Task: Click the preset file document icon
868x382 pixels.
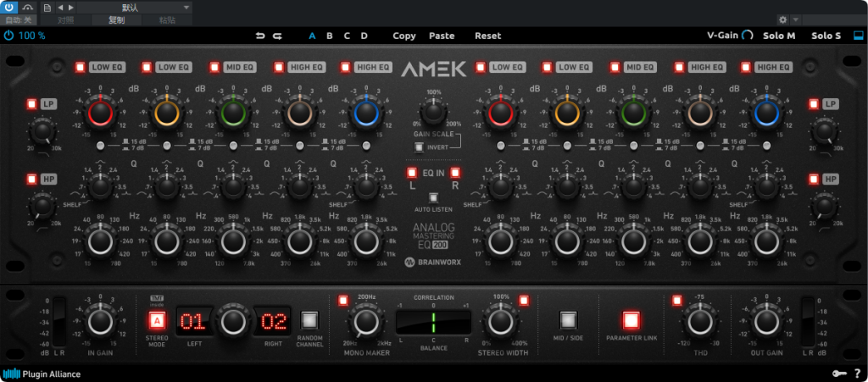Action: (47, 8)
